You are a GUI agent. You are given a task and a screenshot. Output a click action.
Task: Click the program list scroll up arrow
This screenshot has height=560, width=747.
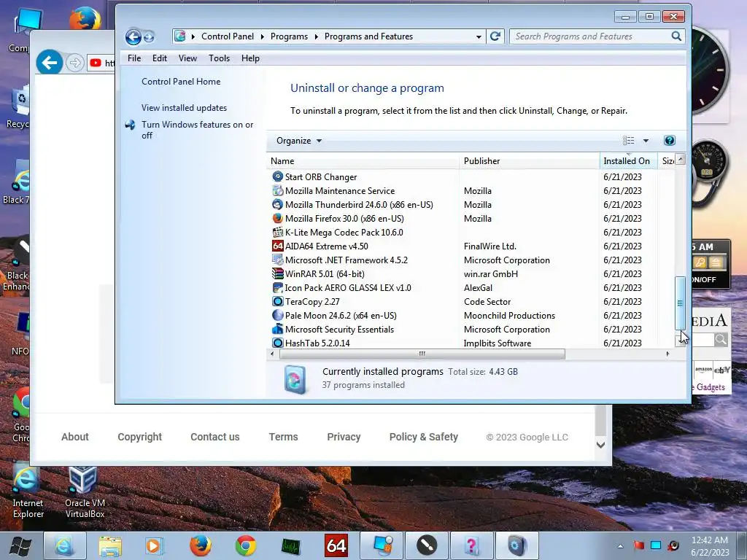(681, 160)
